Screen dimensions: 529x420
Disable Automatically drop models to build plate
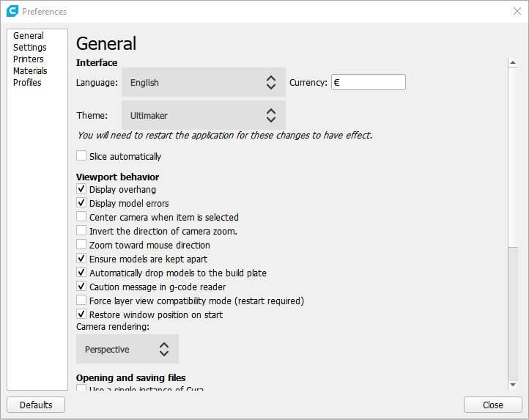pyautogui.click(x=81, y=273)
